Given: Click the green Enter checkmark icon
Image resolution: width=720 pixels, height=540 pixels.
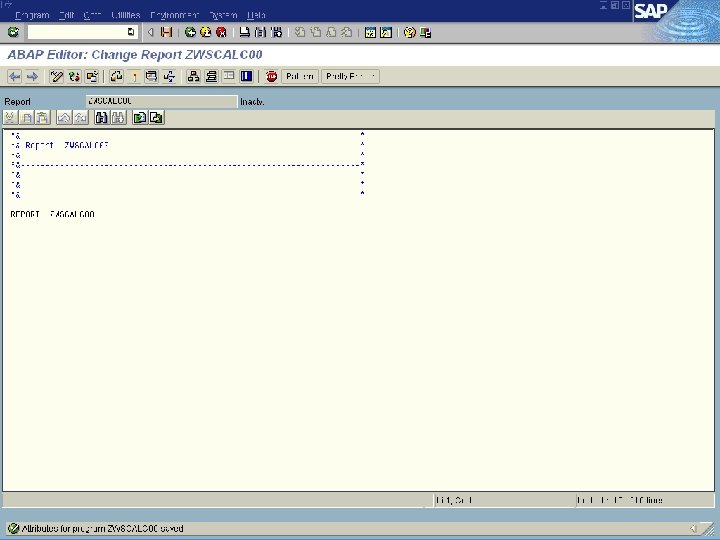Looking at the screenshot, I should [13, 32].
